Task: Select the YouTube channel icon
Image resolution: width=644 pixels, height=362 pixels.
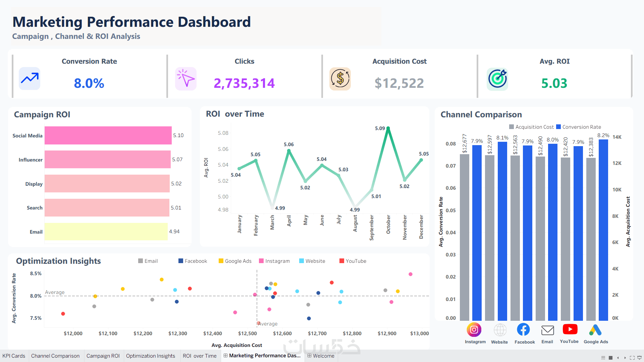Action: (x=570, y=329)
